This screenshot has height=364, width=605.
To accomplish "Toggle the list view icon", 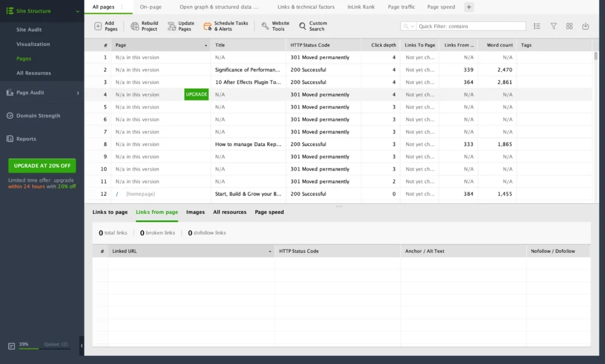I will point(537,27).
